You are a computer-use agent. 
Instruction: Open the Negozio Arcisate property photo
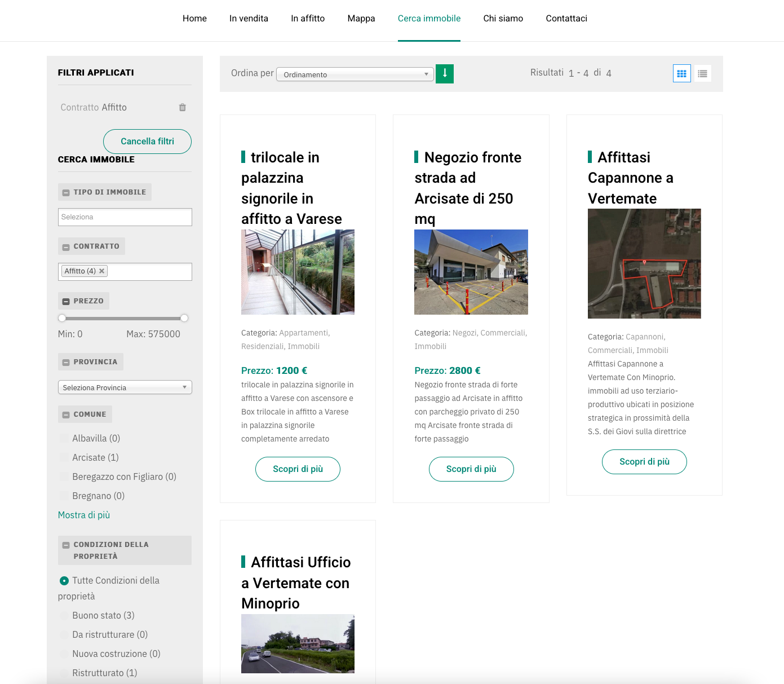(471, 272)
